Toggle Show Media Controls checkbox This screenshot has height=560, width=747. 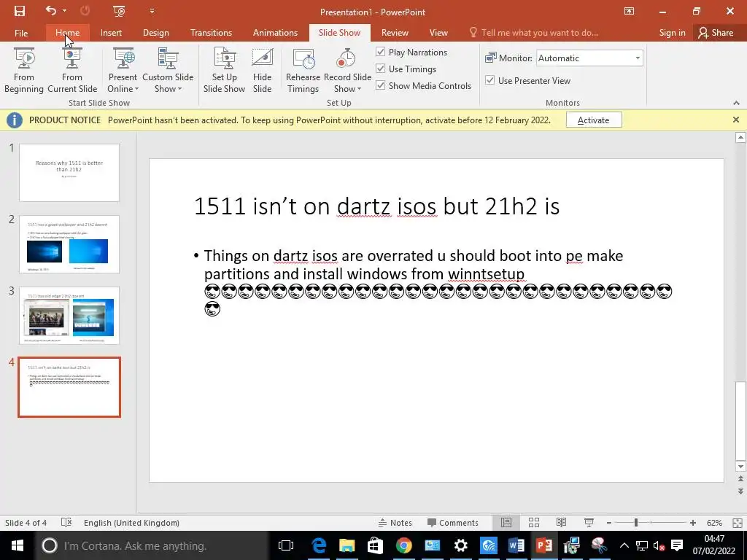coord(380,85)
